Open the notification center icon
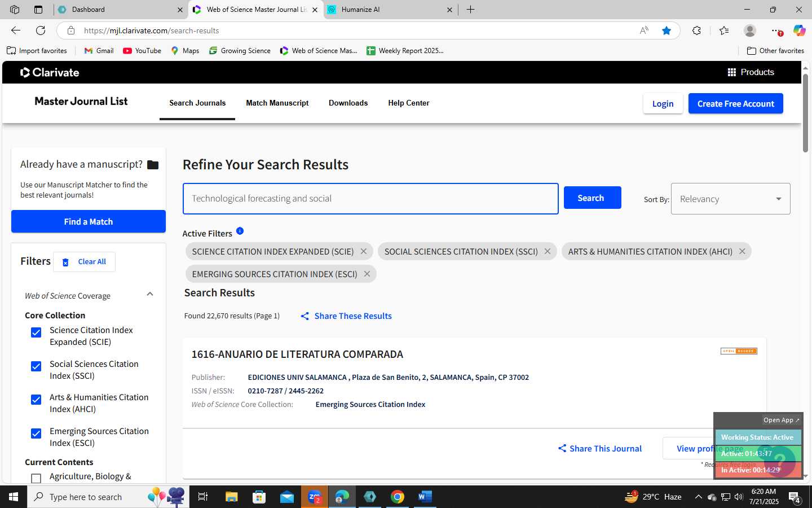The height and width of the screenshot is (508, 812). (x=795, y=497)
